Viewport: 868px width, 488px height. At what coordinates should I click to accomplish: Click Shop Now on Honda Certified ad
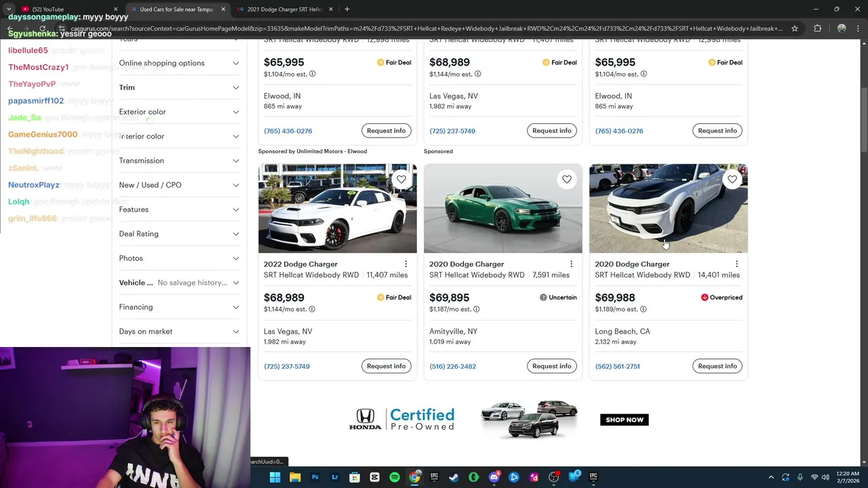coord(625,420)
